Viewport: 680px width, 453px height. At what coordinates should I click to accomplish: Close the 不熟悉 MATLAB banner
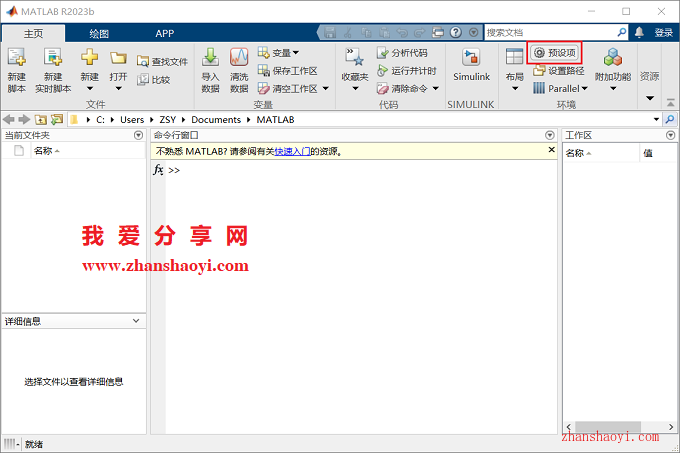[x=551, y=150]
